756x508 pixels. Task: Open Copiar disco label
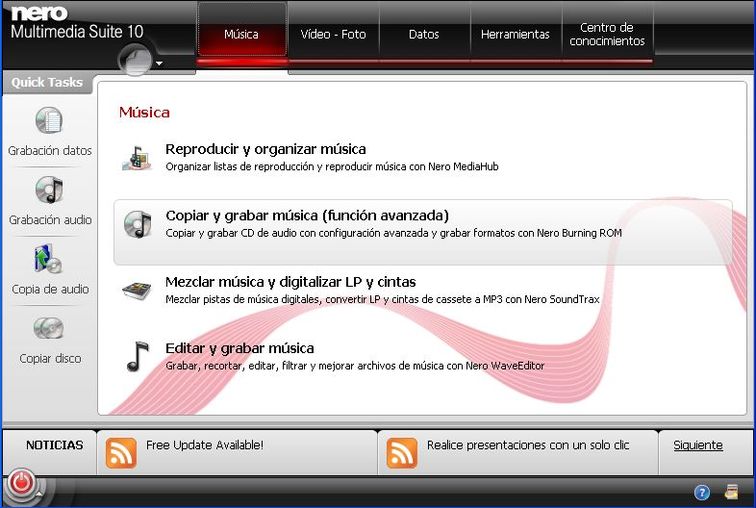[50, 359]
